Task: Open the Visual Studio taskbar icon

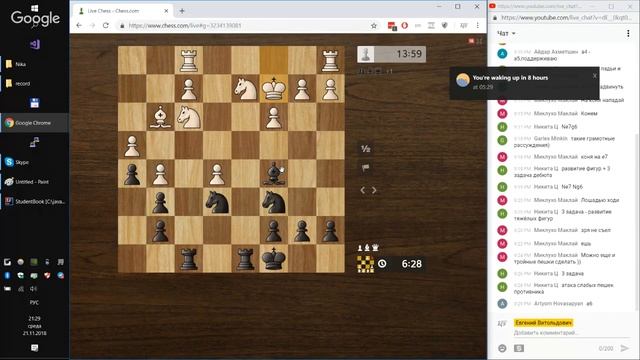Action: click(35, 44)
